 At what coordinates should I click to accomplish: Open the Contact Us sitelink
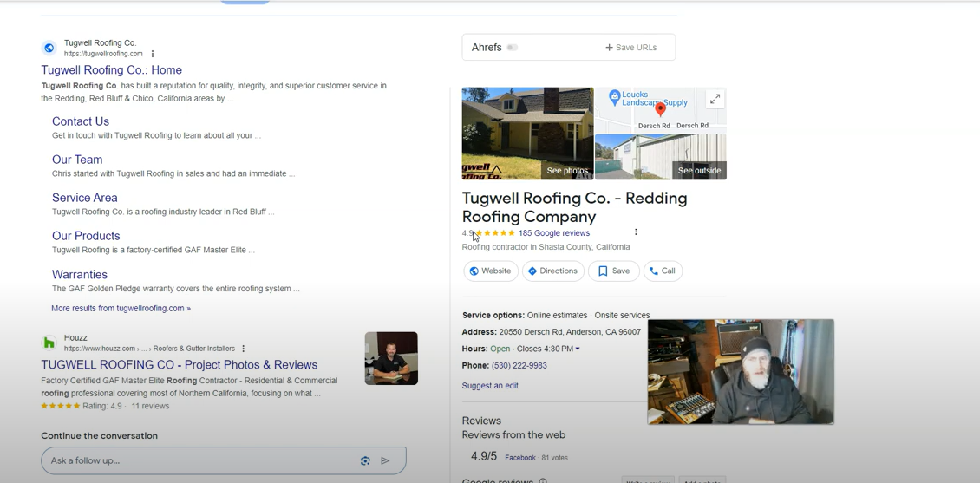coord(81,121)
